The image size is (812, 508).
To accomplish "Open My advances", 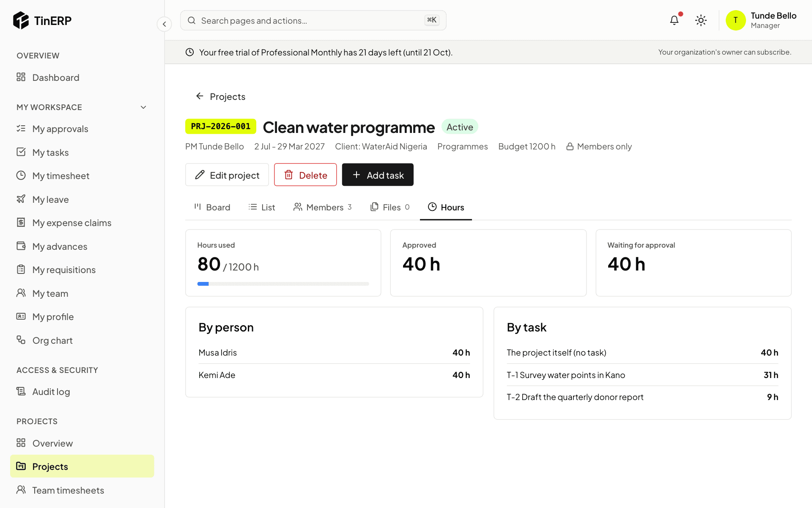I will (x=82, y=246).
